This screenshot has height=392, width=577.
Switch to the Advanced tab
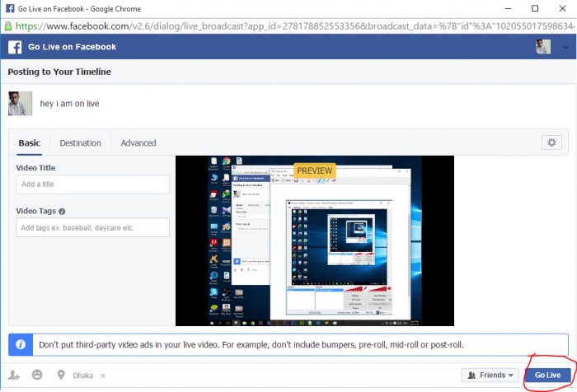click(138, 143)
